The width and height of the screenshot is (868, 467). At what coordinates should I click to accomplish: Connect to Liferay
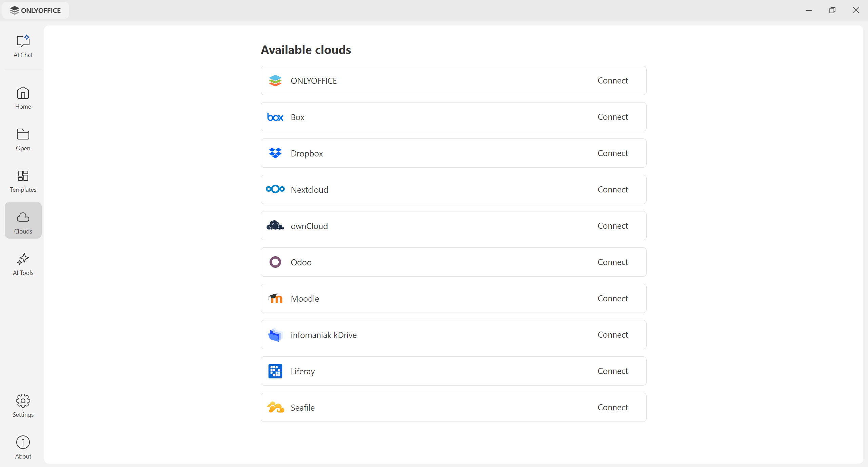click(613, 371)
